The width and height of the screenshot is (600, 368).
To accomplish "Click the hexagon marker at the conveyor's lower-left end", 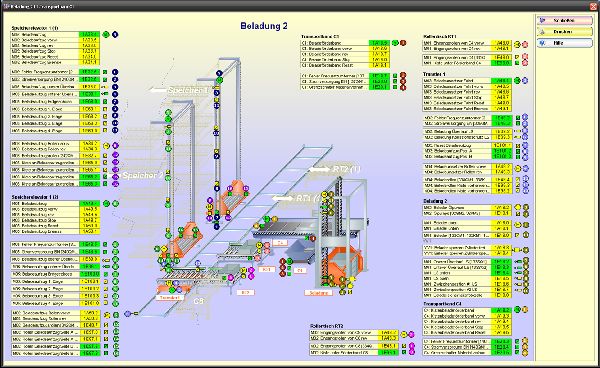I will (x=128, y=313).
